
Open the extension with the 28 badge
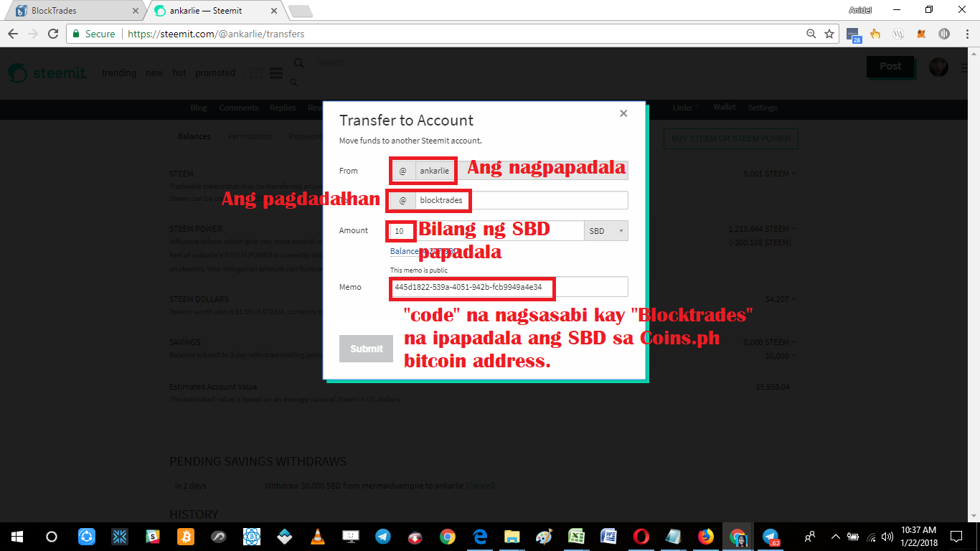pyautogui.click(x=853, y=34)
